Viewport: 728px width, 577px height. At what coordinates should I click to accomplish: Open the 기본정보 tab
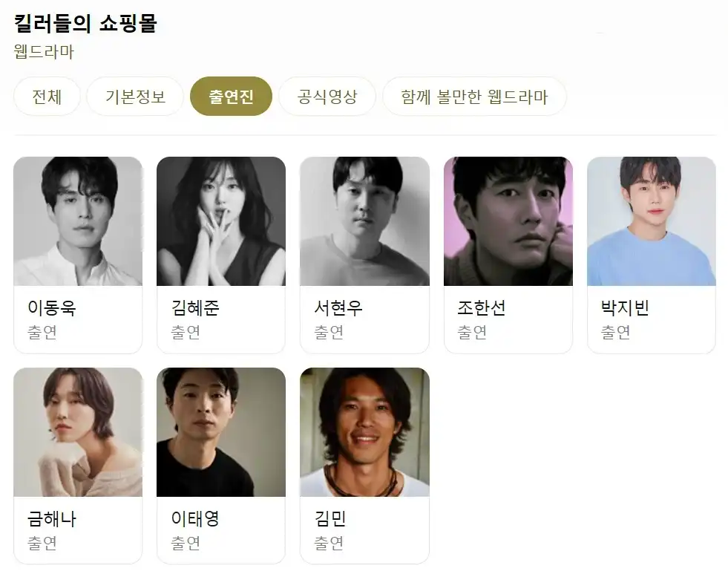pyautogui.click(x=135, y=97)
